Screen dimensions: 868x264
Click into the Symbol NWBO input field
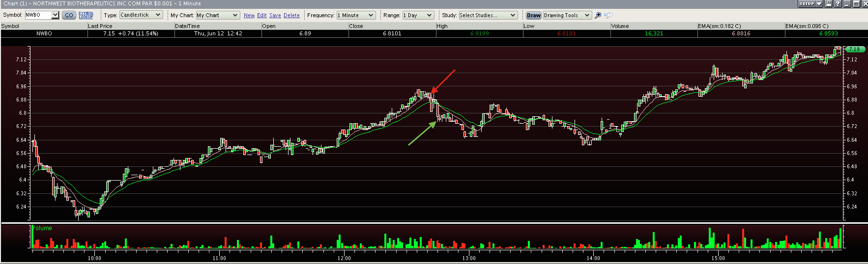38,15
